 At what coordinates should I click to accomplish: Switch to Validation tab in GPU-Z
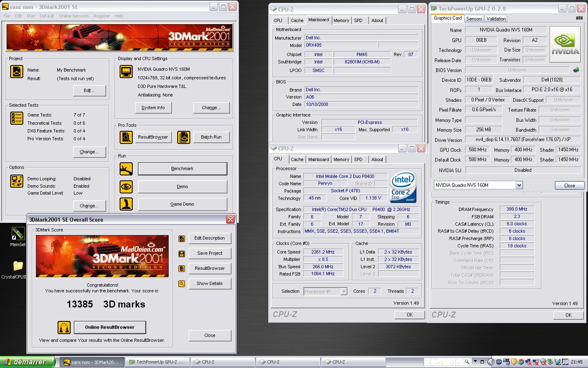click(x=496, y=19)
